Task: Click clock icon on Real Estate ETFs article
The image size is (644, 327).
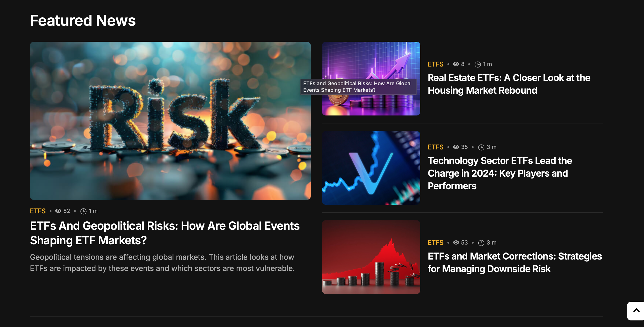Action: 477,65
